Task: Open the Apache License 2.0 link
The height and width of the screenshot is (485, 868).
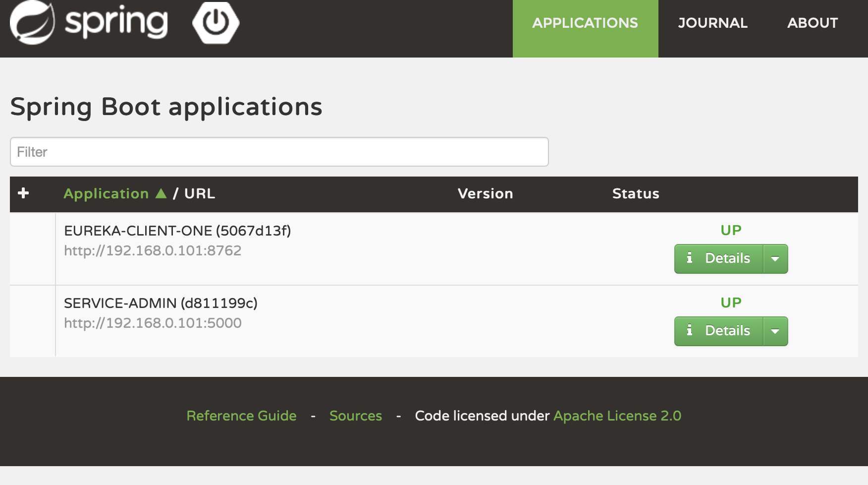Action: (617, 416)
